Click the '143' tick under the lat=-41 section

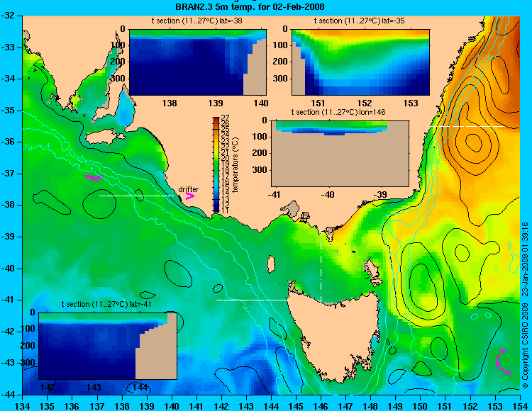tap(94, 387)
